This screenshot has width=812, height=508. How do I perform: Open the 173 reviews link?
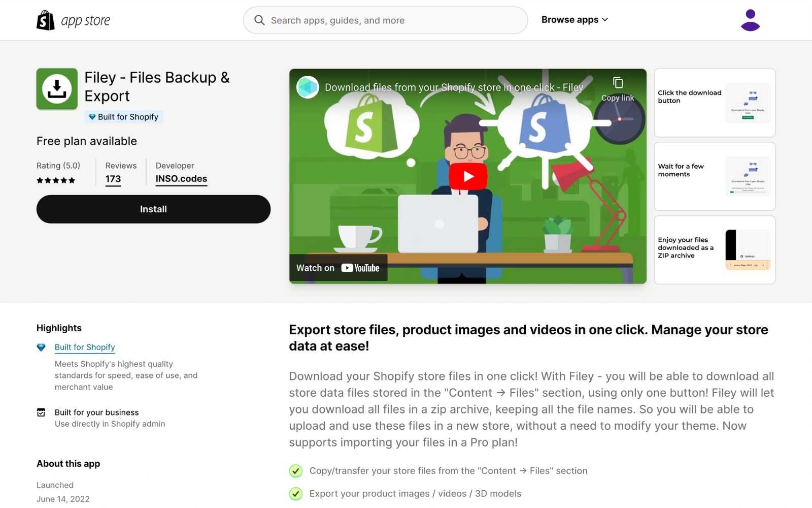[113, 179]
